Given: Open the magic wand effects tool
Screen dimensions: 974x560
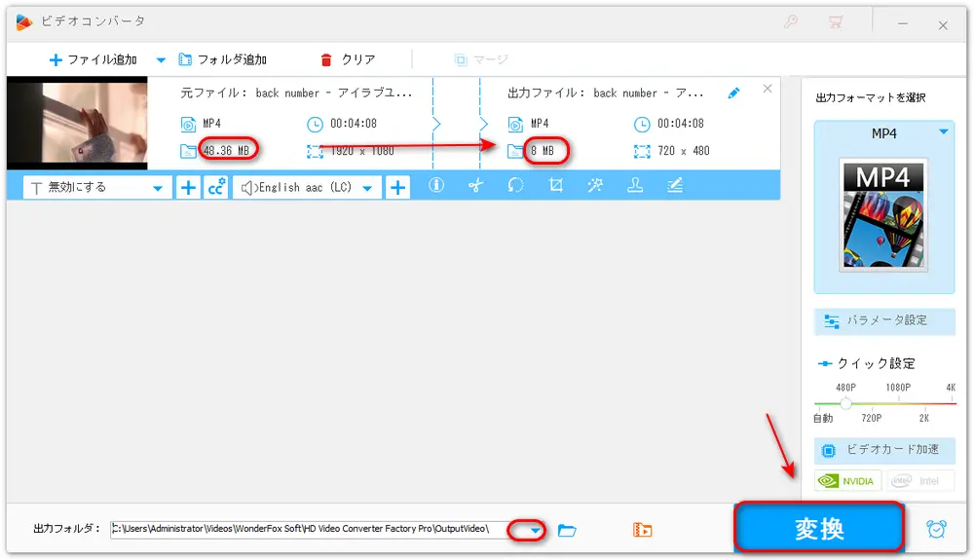Looking at the screenshot, I should tap(595, 185).
